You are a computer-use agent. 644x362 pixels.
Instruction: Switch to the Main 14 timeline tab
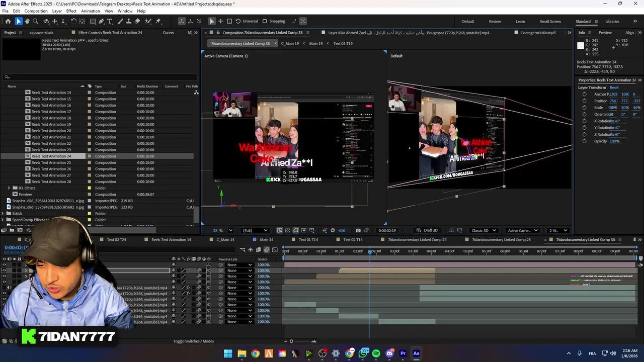(267, 239)
